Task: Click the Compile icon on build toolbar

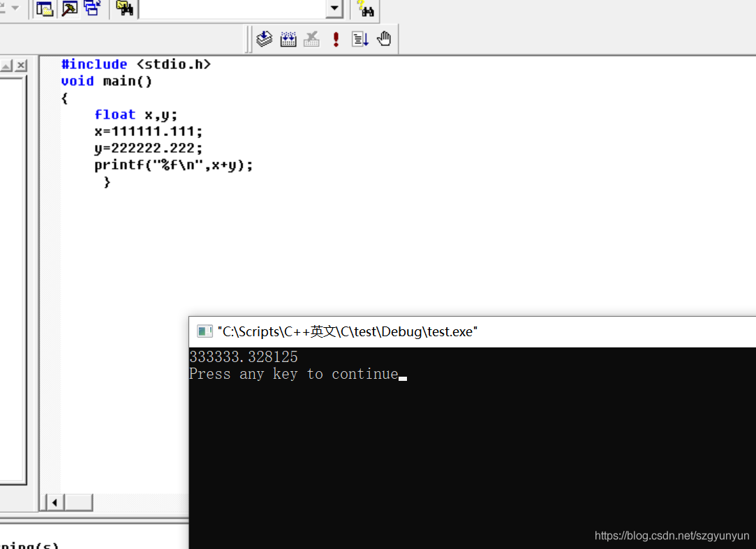Action: pyautogui.click(x=264, y=38)
